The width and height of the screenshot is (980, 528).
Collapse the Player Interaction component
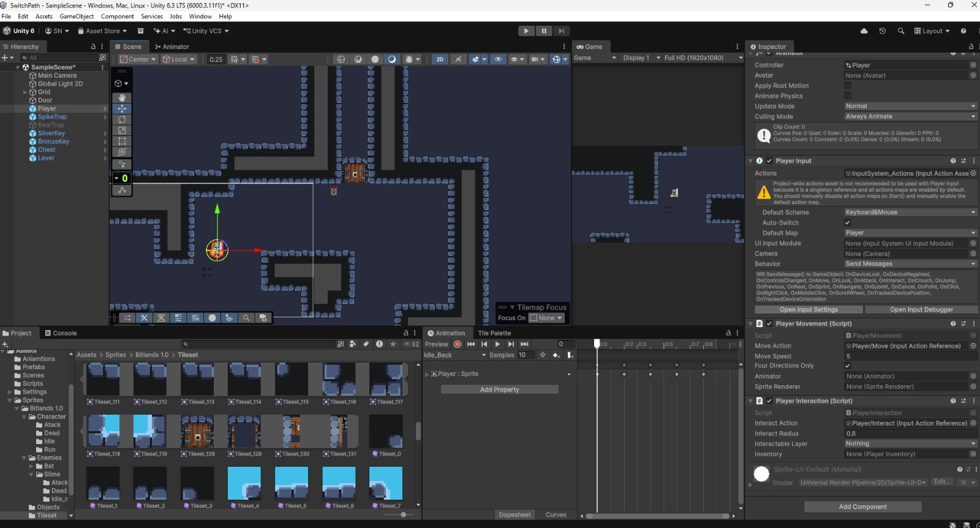pyautogui.click(x=751, y=401)
